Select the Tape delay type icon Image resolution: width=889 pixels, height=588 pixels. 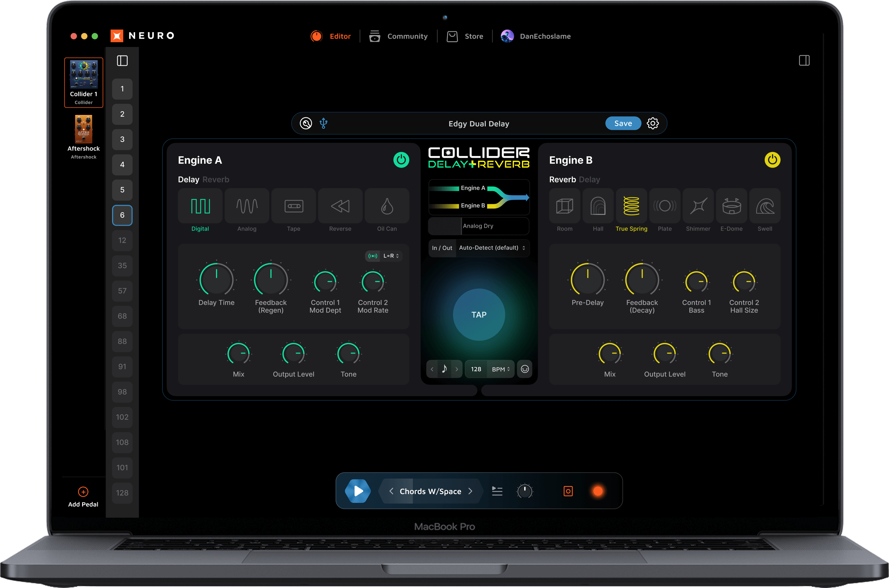(294, 206)
